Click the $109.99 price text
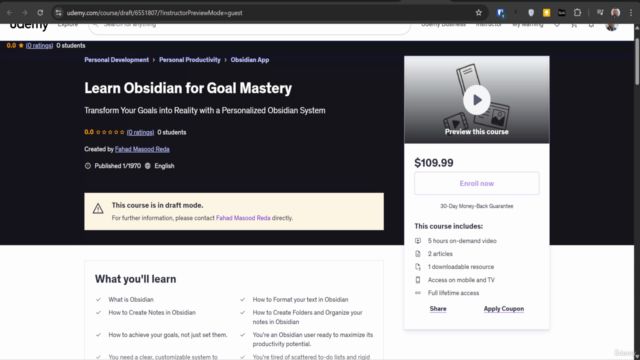 (433, 162)
